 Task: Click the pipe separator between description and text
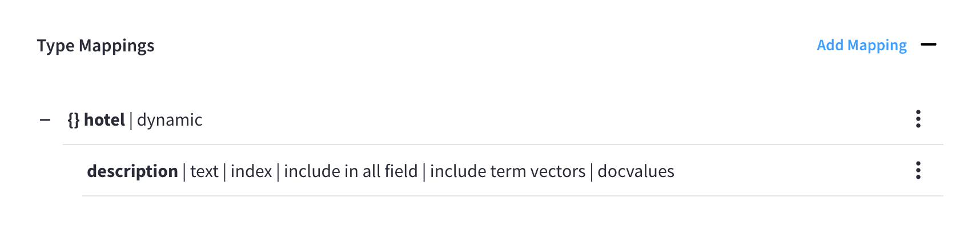pos(184,171)
